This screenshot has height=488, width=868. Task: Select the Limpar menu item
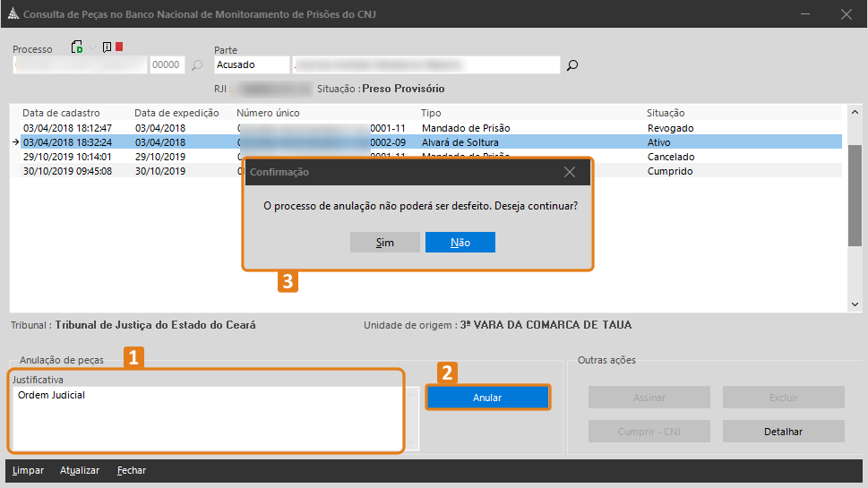tap(28, 470)
